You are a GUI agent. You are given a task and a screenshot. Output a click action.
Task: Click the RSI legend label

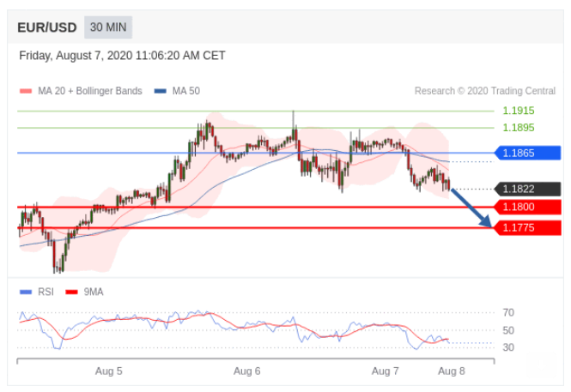[46, 292]
